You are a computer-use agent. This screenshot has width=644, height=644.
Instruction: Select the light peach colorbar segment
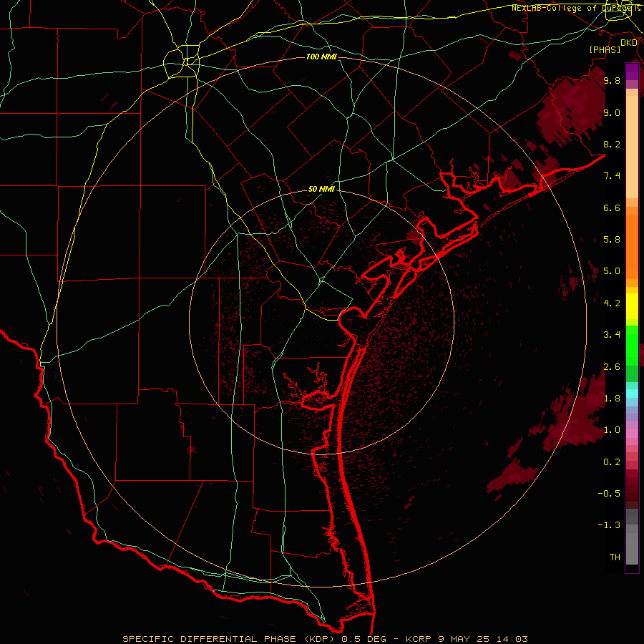click(x=632, y=148)
